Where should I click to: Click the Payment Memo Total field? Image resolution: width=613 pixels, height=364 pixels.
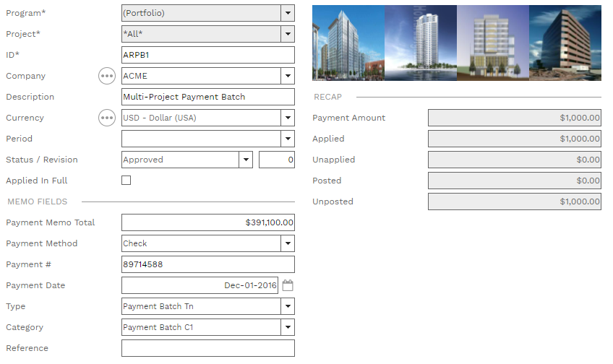coord(208,222)
